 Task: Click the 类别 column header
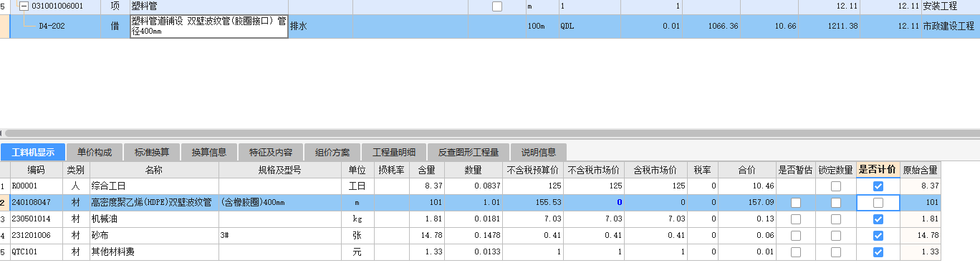point(77,170)
